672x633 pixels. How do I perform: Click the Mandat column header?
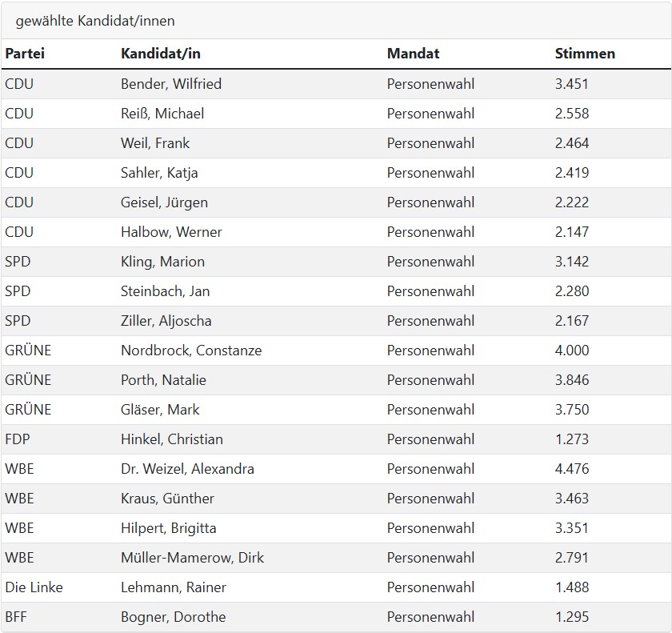(x=413, y=54)
